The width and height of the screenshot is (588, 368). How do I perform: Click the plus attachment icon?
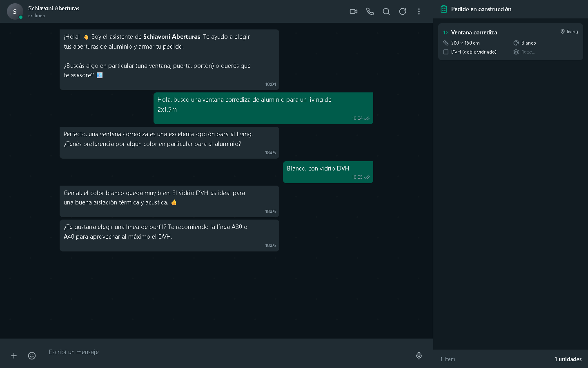click(x=14, y=356)
